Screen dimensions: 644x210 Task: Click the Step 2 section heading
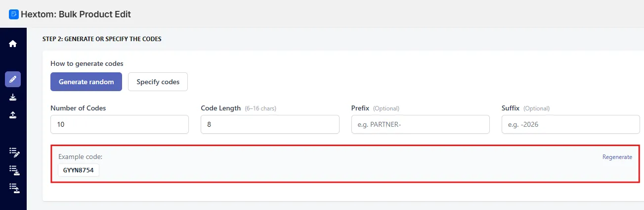102,39
